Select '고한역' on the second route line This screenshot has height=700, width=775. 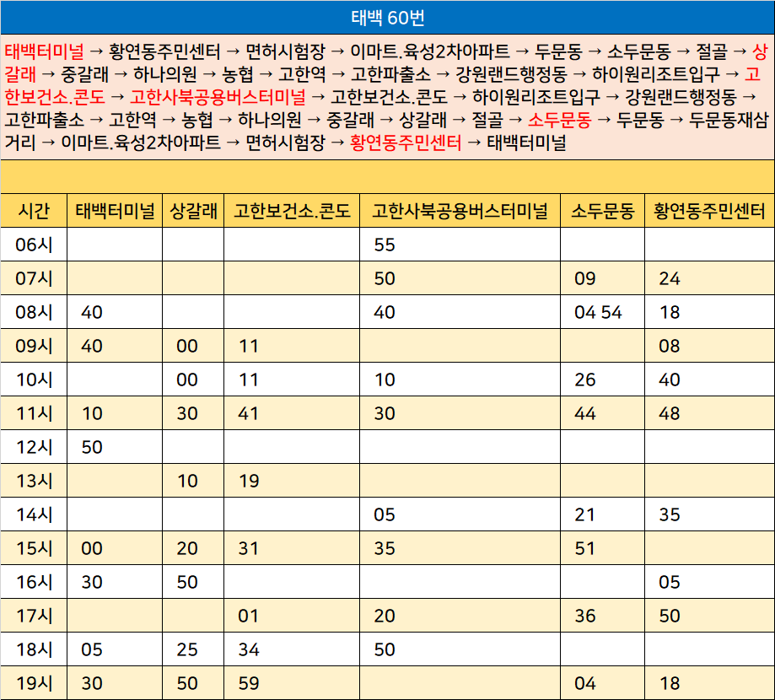click(x=303, y=74)
